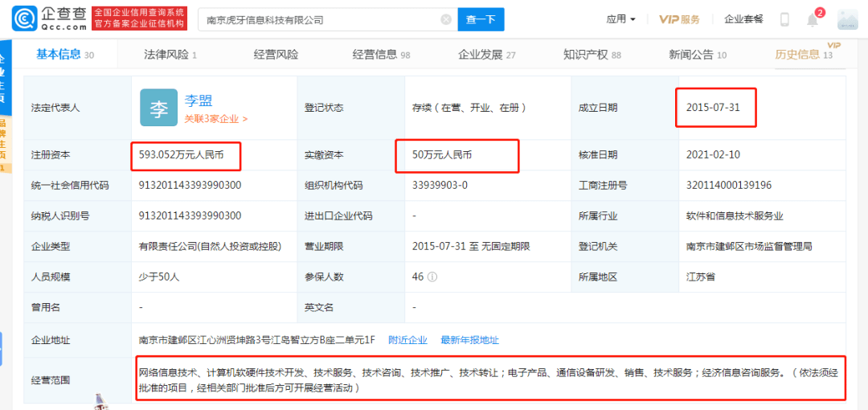868x410 pixels.
Task: Switch to the 企业发展 tab
Action: point(486,55)
